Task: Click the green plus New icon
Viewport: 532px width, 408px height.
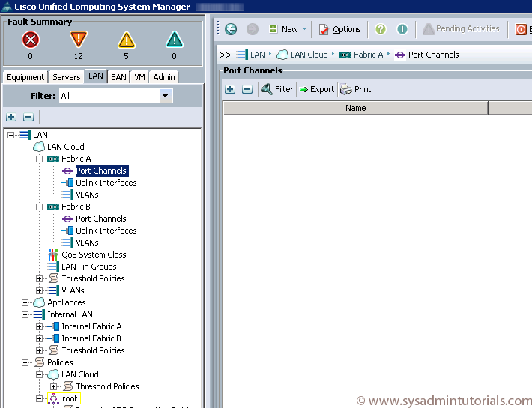Action: click(273, 29)
